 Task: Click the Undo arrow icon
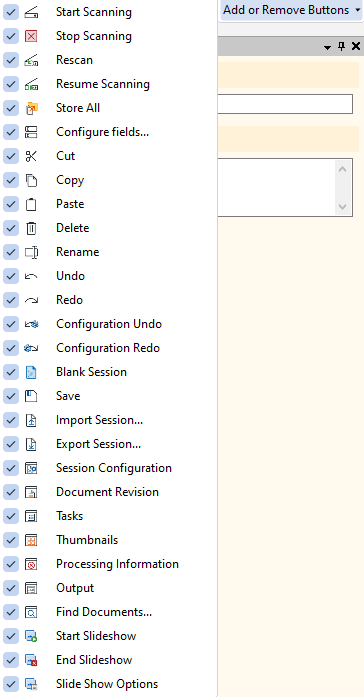[x=31, y=276]
